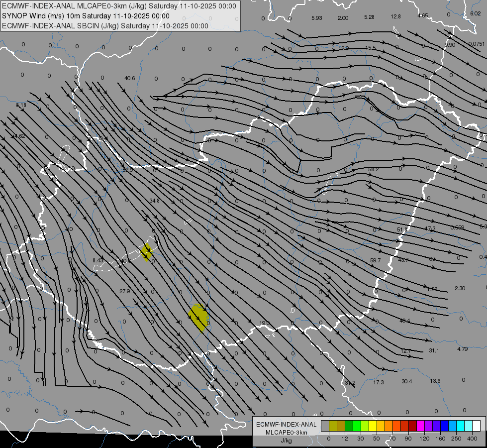Click the title line 'ECMWF-INDEX-ANAL MLCAPE0-3km (J/kg)'
The image size is (487, 448).
pos(119,6)
